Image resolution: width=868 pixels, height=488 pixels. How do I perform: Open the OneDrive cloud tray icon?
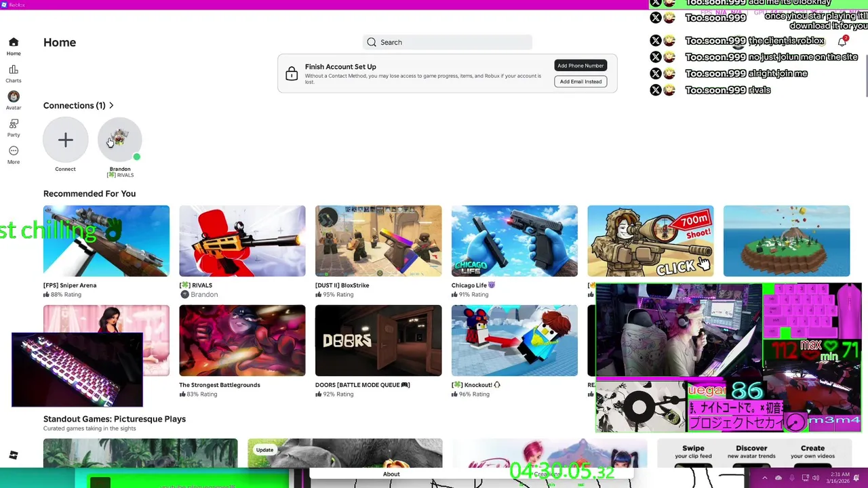click(778, 478)
